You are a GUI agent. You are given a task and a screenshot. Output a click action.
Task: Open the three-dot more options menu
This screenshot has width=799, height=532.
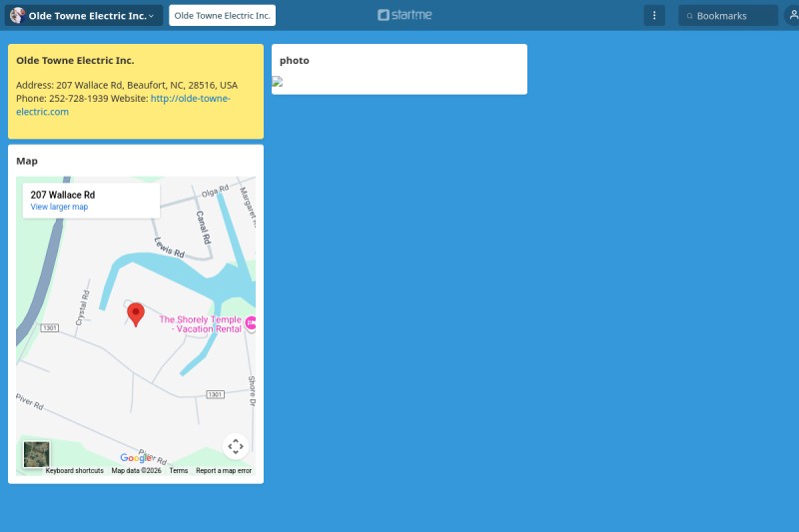[x=654, y=15]
